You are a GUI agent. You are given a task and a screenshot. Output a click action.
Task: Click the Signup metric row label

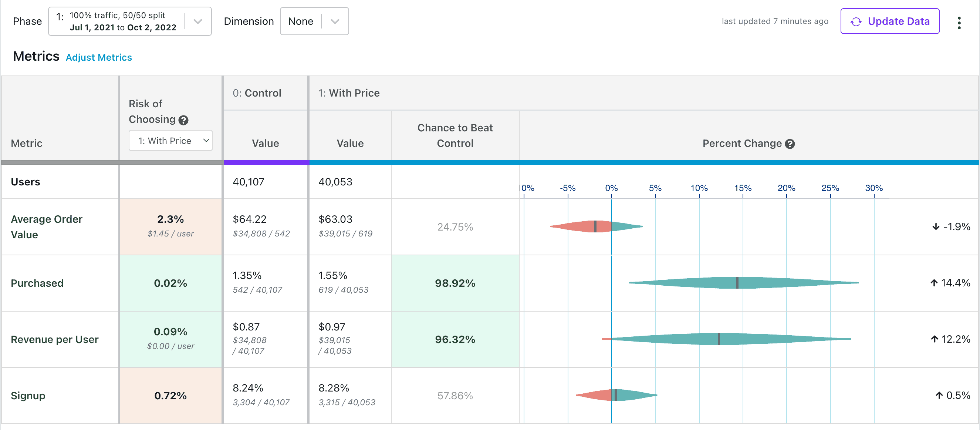28,396
